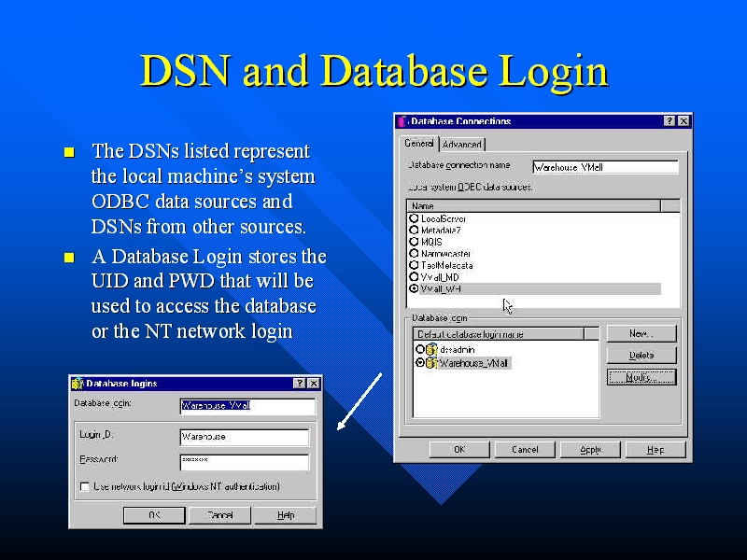Viewport: 747px width, 560px height.
Task: Click Delete to remove the database login
Action: pos(641,356)
